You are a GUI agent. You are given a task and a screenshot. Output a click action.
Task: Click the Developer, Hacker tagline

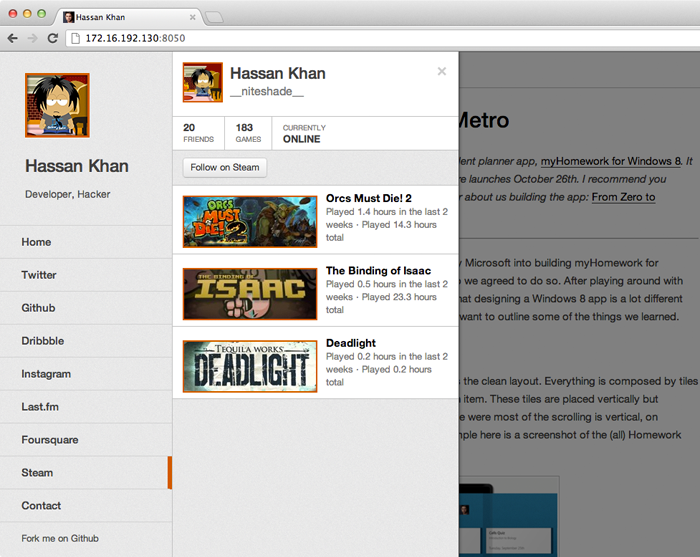67,194
